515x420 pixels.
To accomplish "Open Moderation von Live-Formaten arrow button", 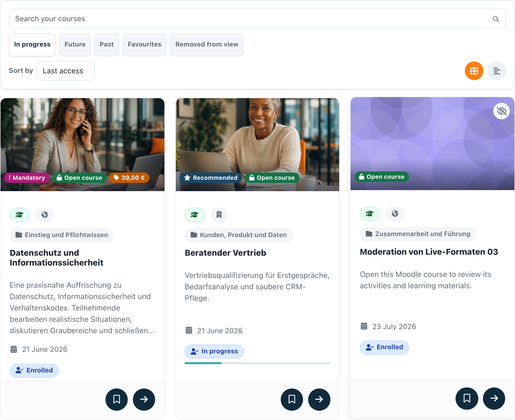I will point(494,398).
